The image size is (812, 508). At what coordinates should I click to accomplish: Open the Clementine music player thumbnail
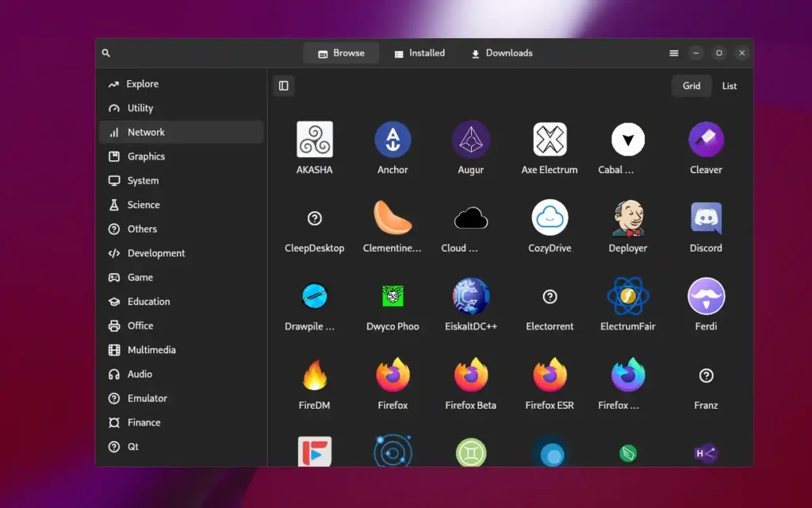coord(393,219)
